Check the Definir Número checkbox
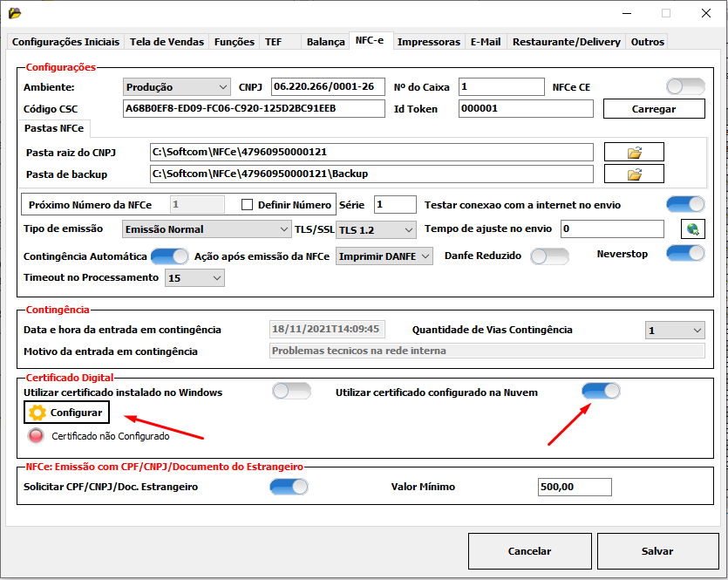 click(x=248, y=205)
